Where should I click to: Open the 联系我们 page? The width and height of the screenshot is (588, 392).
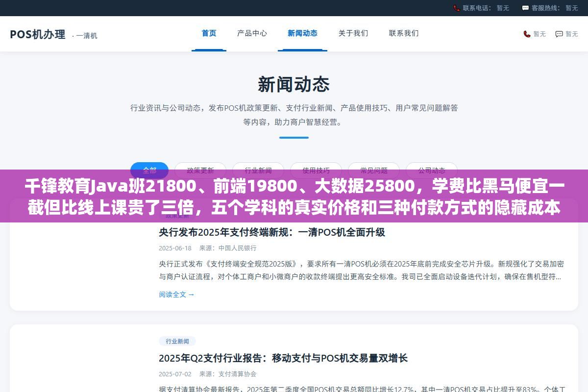pyautogui.click(x=404, y=33)
